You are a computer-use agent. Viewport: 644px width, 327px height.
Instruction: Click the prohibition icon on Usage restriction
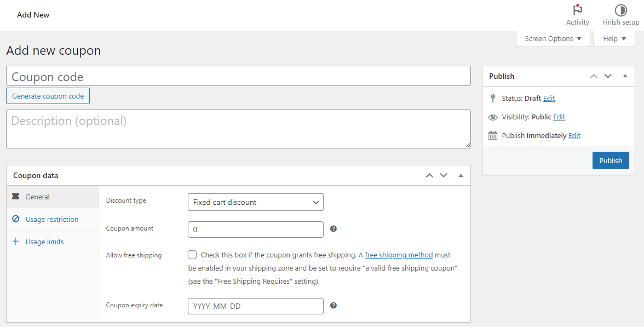click(15, 219)
